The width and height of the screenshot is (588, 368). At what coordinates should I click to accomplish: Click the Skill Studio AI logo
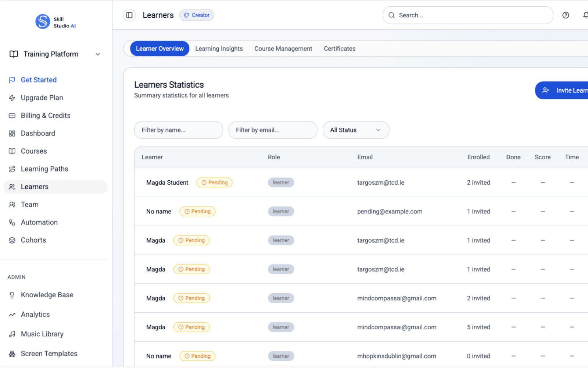tap(55, 22)
